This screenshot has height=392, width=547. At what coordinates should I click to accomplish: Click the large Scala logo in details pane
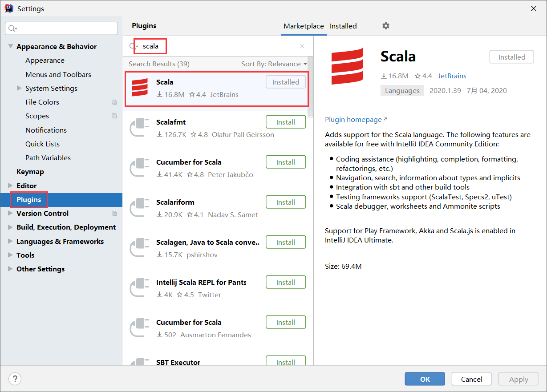coord(347,66)
